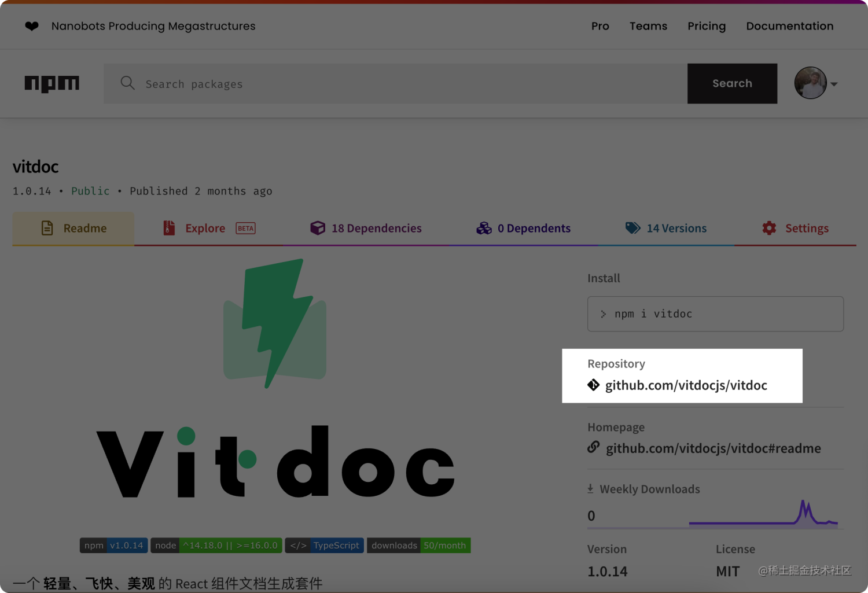Open github.com/vitdocjs/vitdoc repository link
Viewport: 868px width, 593px height.
click(x=686, y=385)
